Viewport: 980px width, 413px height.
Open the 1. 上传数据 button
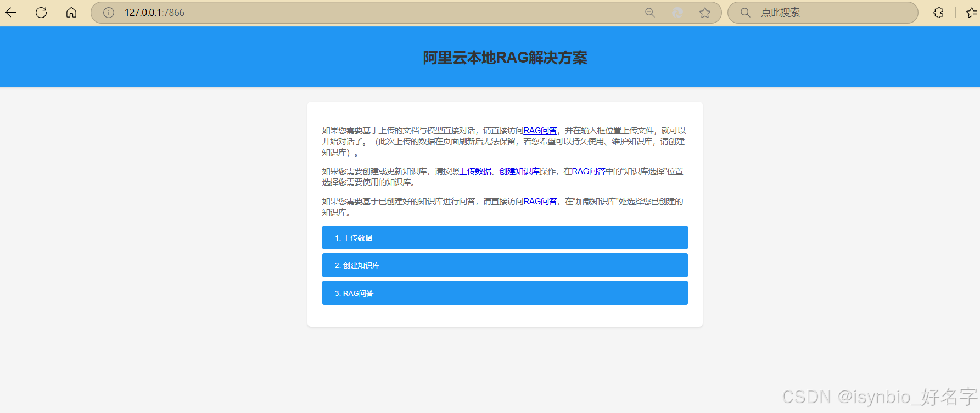[505, 237]
